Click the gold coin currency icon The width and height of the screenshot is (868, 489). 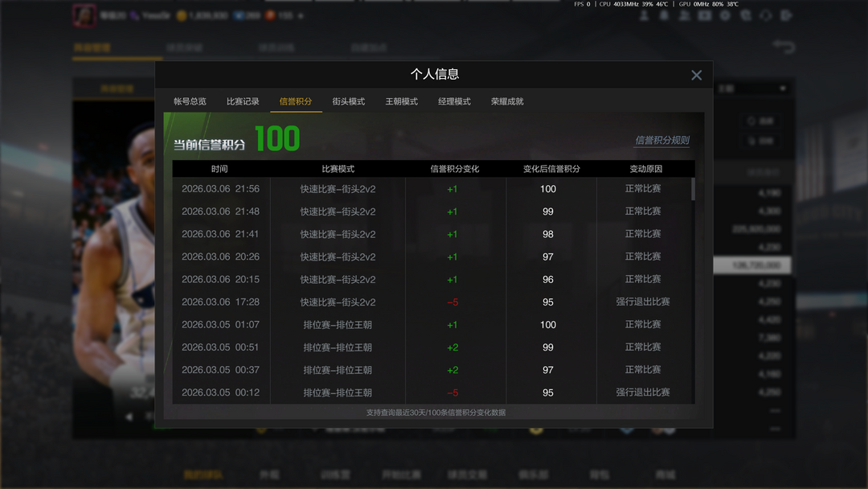pos(182,15)
